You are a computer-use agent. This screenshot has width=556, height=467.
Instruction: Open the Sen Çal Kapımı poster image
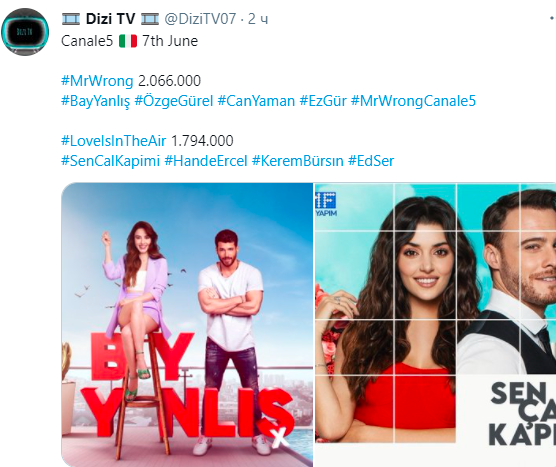click(x=435, y=324)
